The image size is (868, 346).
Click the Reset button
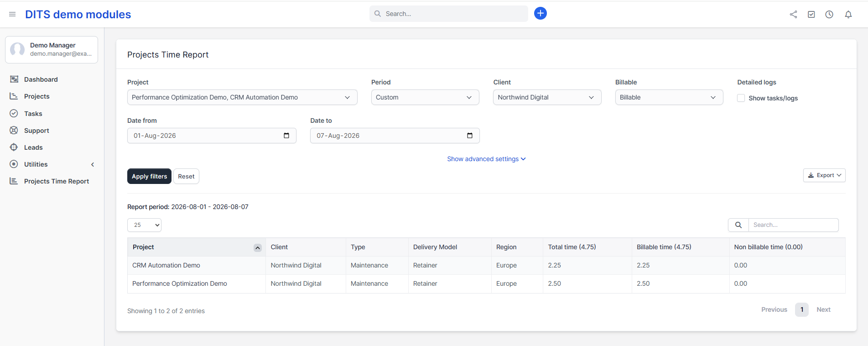(x=186, y=176)
